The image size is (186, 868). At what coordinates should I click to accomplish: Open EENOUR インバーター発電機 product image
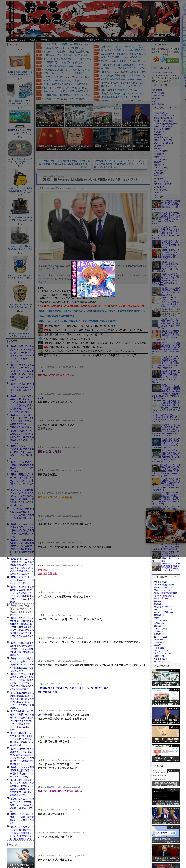[20, 177]
